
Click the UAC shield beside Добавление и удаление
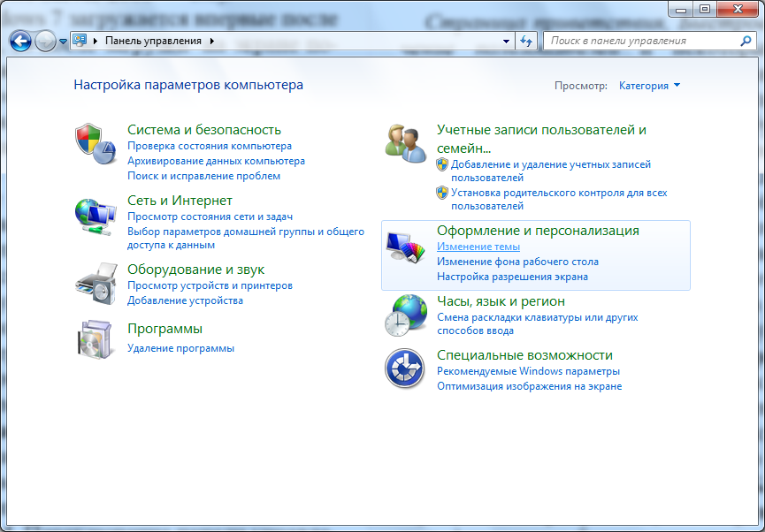point(442,164)
